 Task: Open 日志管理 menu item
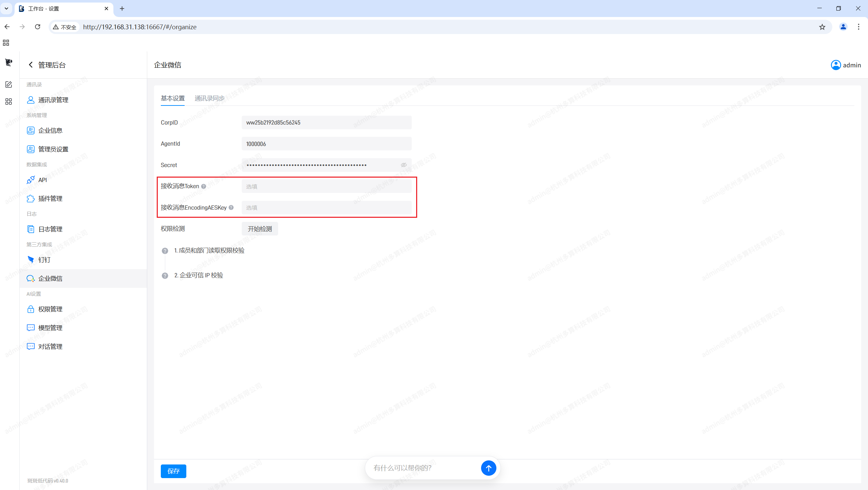click(83, 229)
